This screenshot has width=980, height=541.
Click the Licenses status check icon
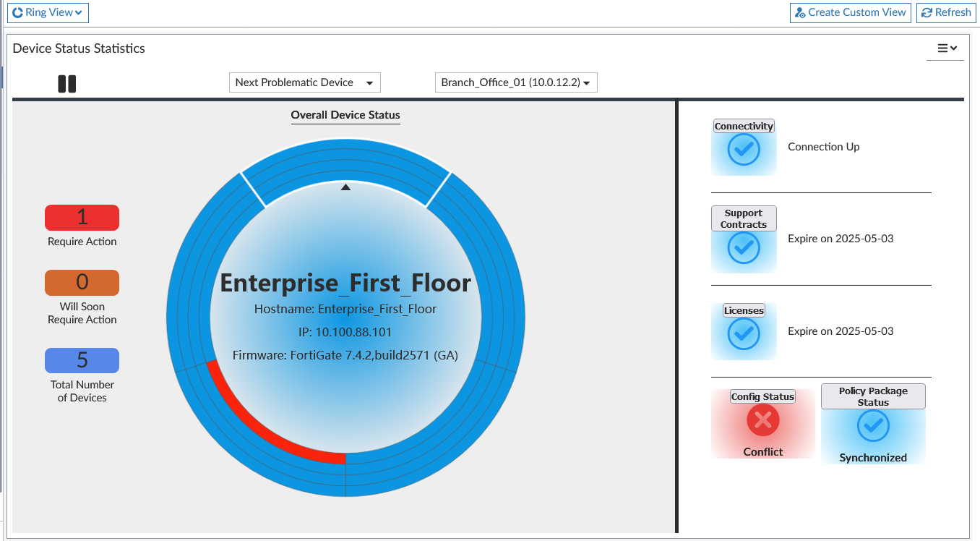pyautogui.click(x=744, y=333)
